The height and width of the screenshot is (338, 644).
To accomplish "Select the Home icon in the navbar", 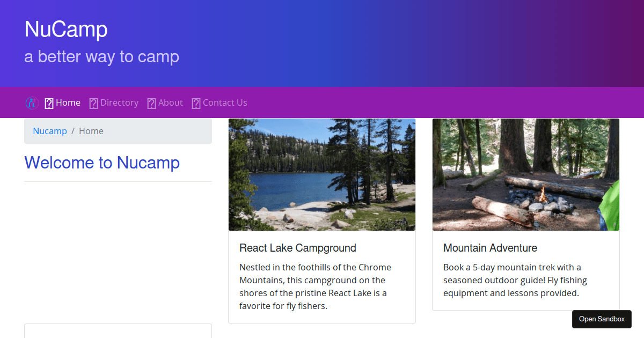I will [49, 102].
